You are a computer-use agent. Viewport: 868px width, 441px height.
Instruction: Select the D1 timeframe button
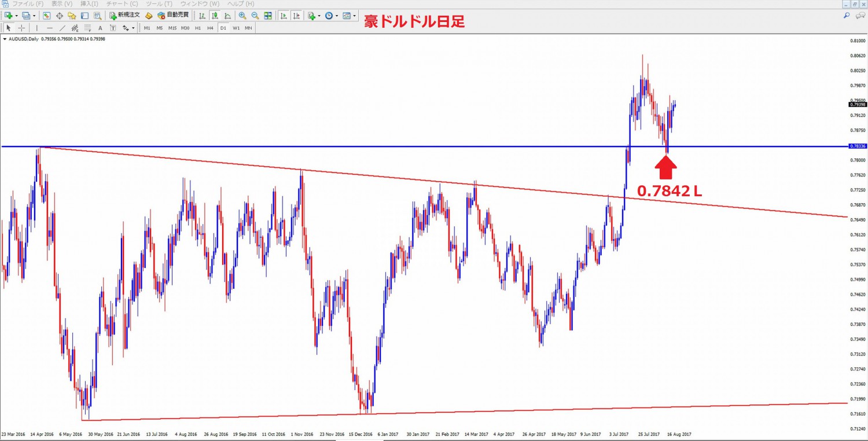click(x=223, y=28)
